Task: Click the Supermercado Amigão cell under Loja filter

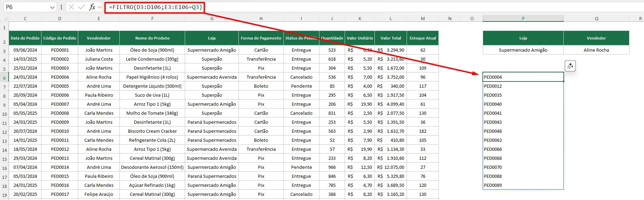Action: click(523, 50)
